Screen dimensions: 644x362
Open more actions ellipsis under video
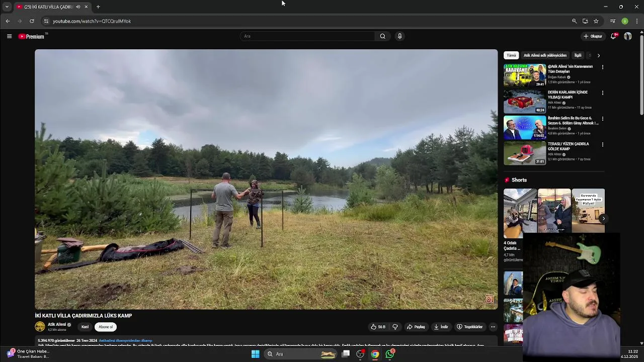pyautogui.click(x=493, y=327)
